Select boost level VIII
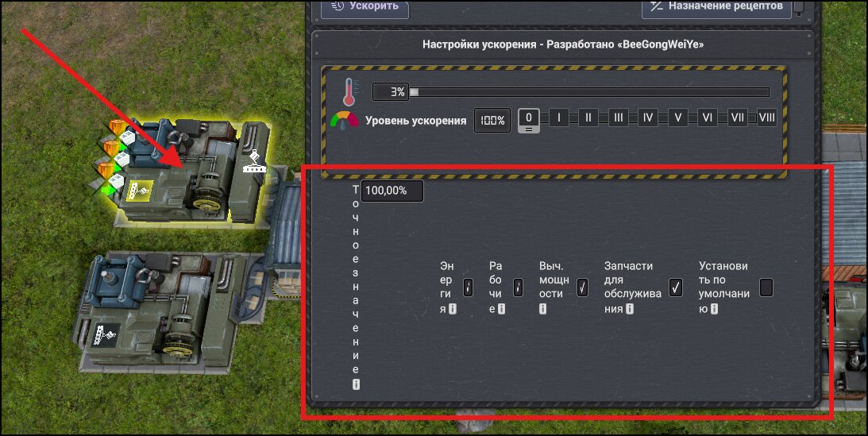Screen dimensions: 868x436 pos(766,118)
